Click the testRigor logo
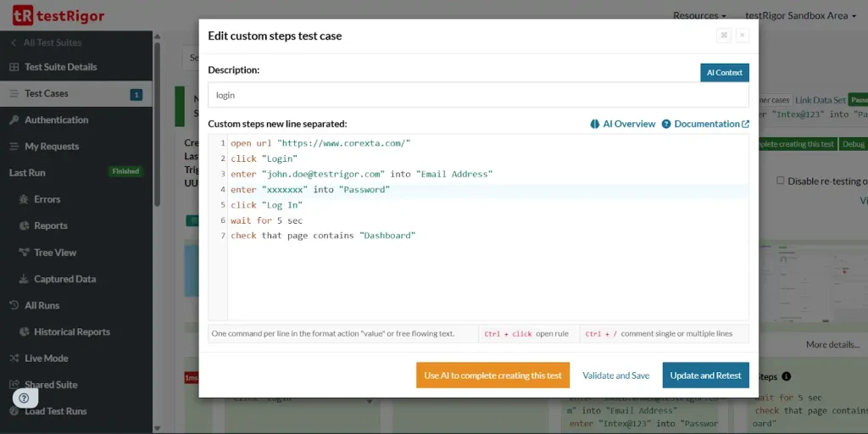The height and width of the screenshot is (434, 868). (58, 15)
